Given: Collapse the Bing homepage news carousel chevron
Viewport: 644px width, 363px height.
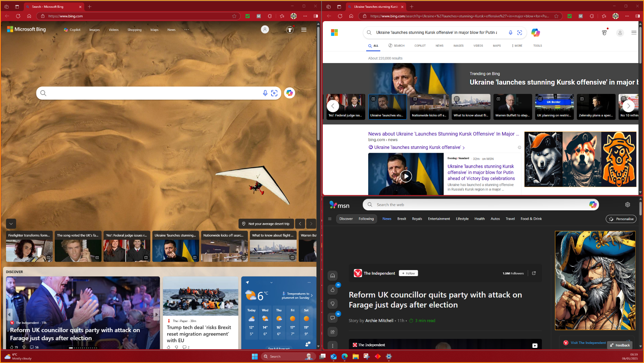Looking at the screenshot, I should coord(11,224).
